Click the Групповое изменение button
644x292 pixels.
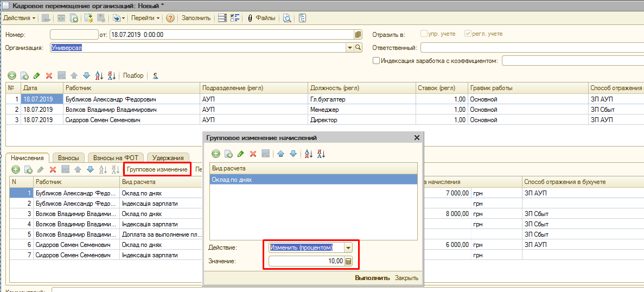point(157,169)
